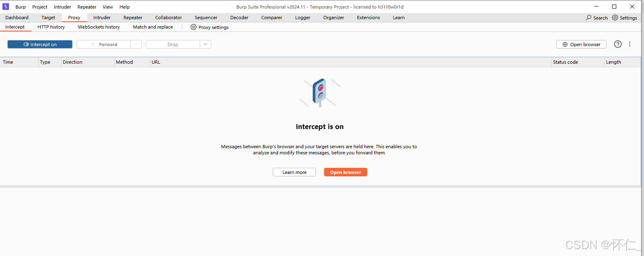Screen dimensions: 644x256
Task: Sort by the Direction column header
Action: (88, 62)
